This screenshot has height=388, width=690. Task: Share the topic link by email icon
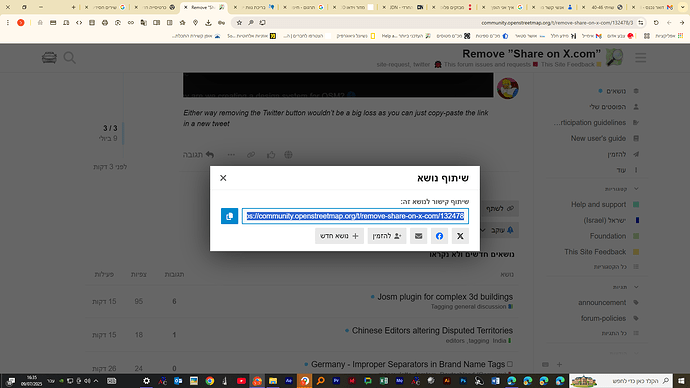(x=418, y=236)
